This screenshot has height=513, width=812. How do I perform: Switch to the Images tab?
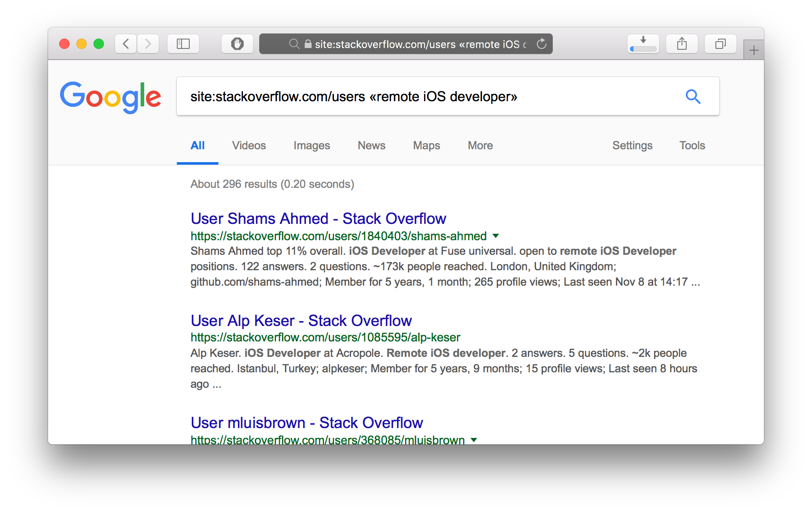[x=312, y=146]
